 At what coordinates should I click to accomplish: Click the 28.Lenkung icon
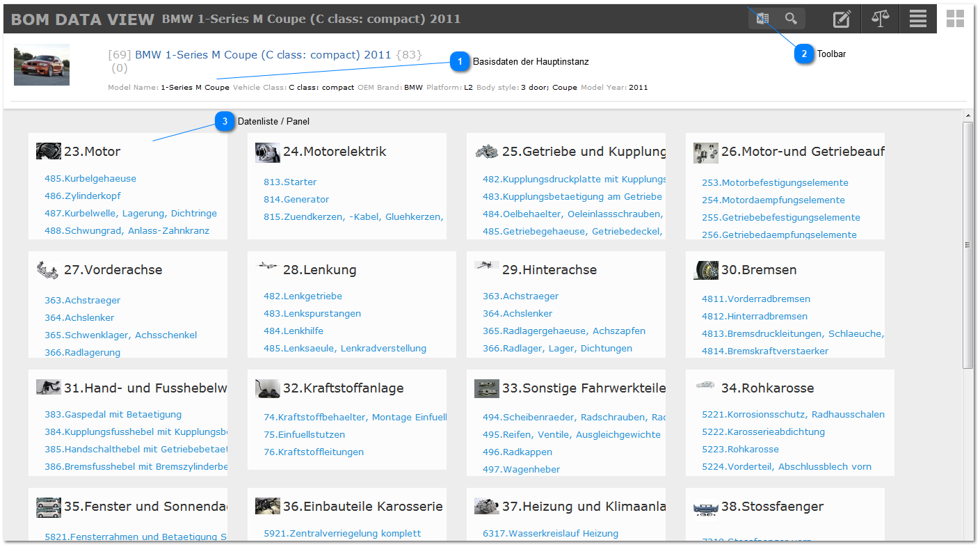pos(268,266)
